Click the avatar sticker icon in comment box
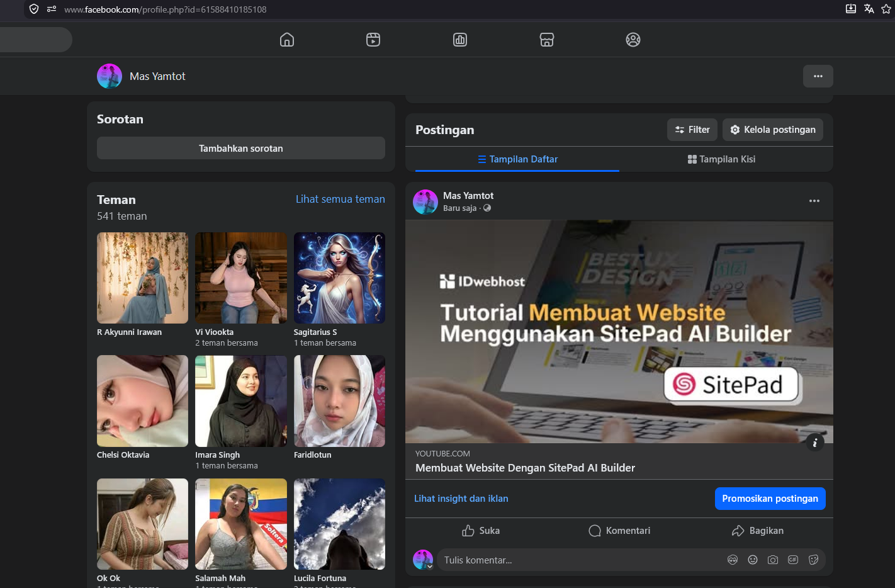Screen dimensions: 895x588 (733, 560)
